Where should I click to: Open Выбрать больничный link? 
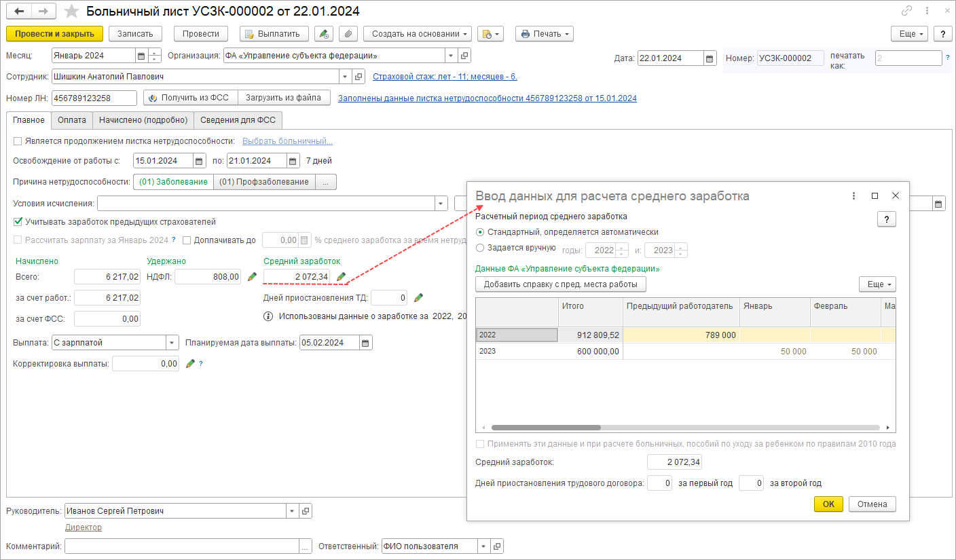click(x=287, y=141)
